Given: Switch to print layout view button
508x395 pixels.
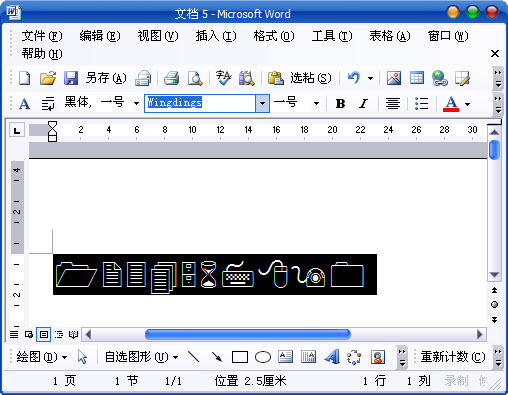Looking at the screenshot, I should [44, 334].
